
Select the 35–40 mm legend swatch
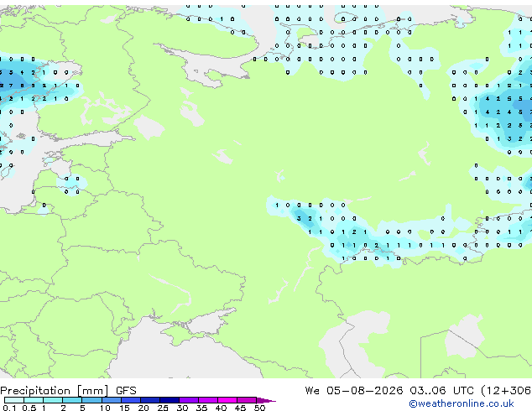(208, 400)
